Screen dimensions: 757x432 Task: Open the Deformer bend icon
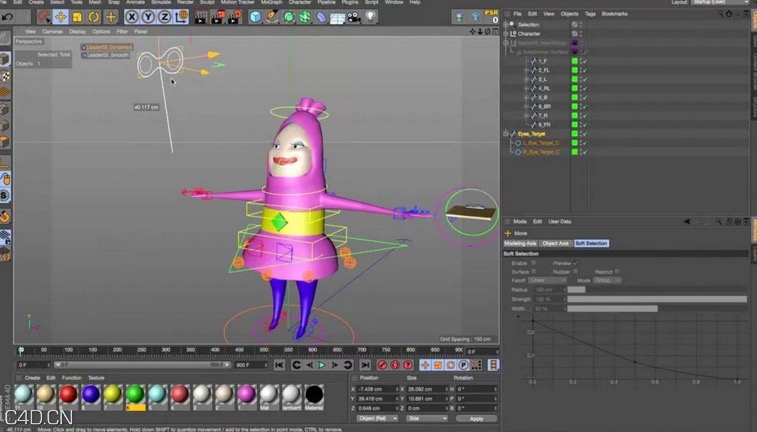point(322,17)
